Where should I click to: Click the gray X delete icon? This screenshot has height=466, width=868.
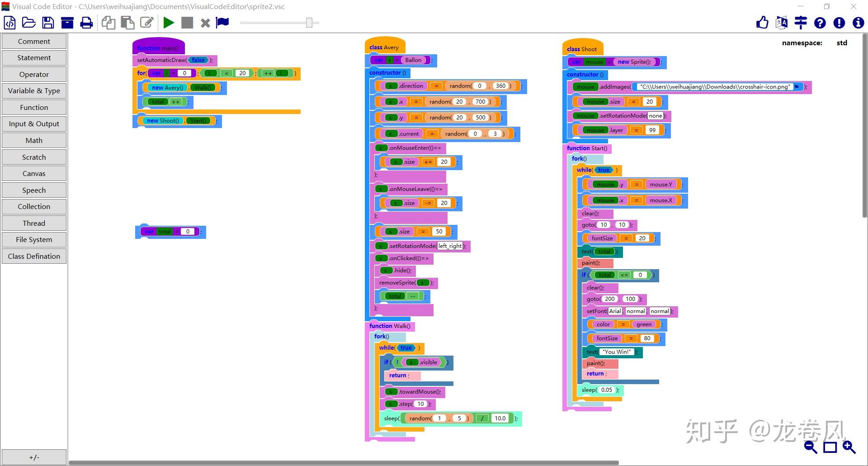click(x=205, y=23)
